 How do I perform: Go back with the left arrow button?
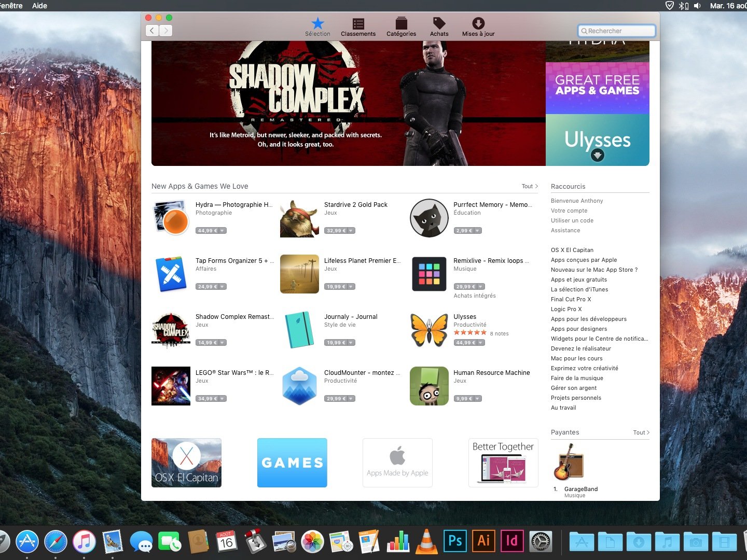pos(152,31)
